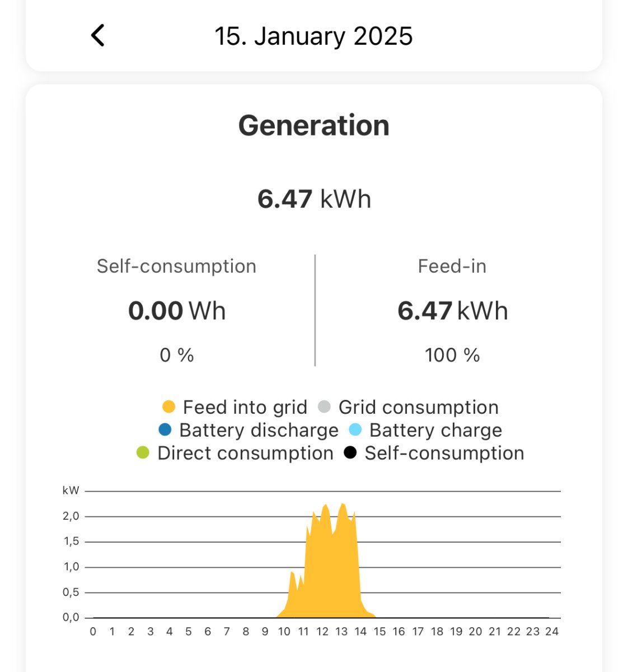Tap the Generation heading
628x672 pixels.
pyautogui.click(x=313, y=125)
